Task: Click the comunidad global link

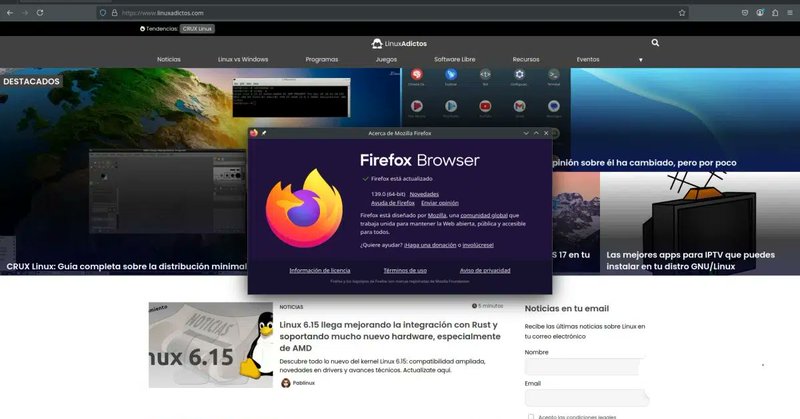Action: click(x=484, y=215)
